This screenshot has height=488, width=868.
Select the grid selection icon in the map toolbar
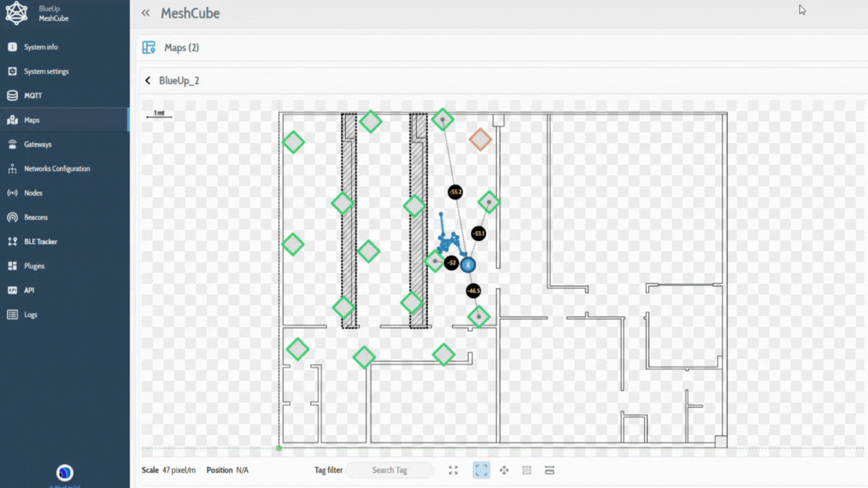point(527,470)
